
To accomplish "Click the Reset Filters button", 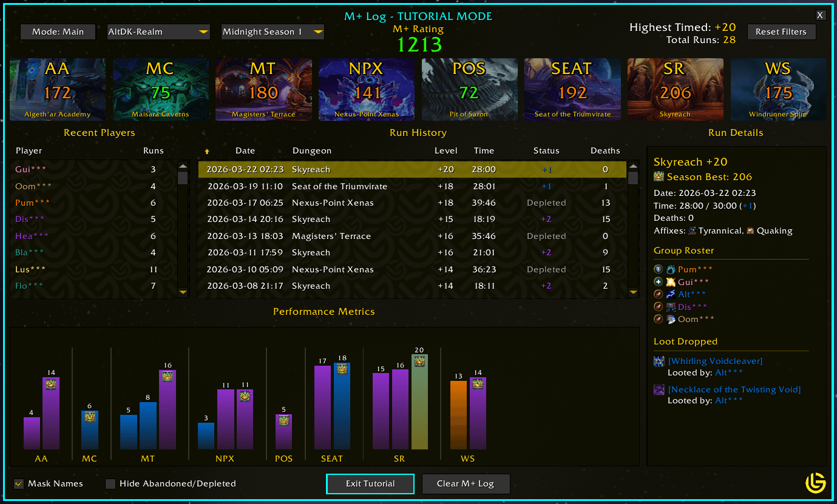I will 781,32.
